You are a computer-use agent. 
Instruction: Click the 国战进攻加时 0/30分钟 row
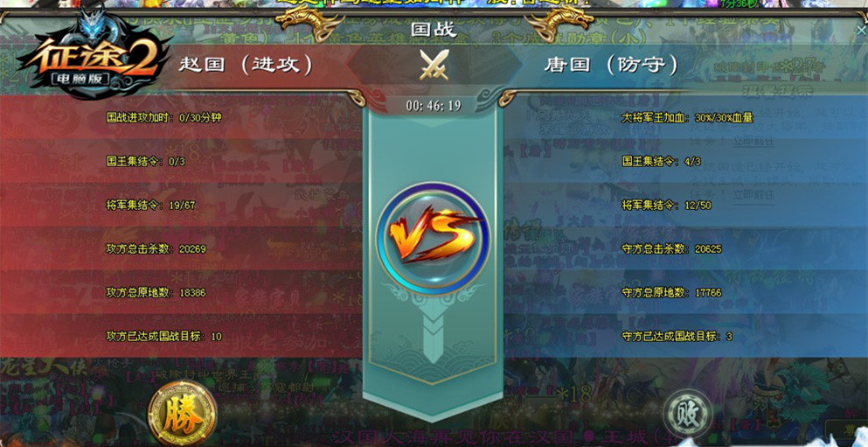pos(163,117)
